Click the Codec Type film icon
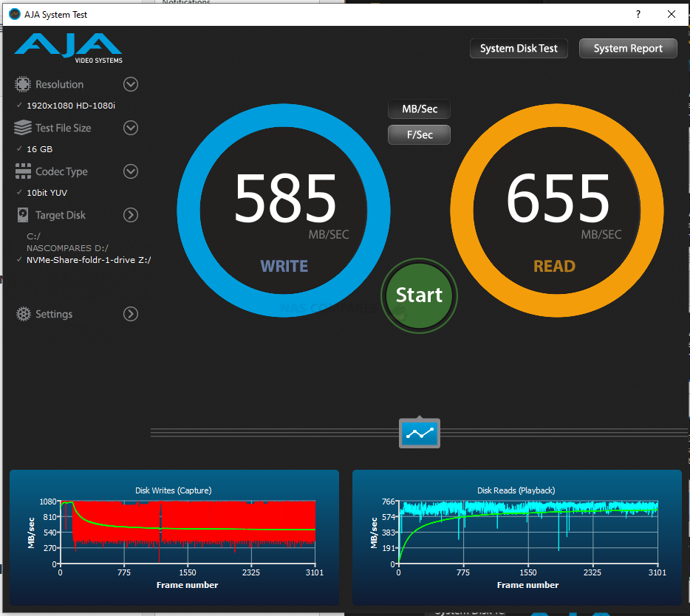This screenshot has height=616, width=690. pos(23,171)
